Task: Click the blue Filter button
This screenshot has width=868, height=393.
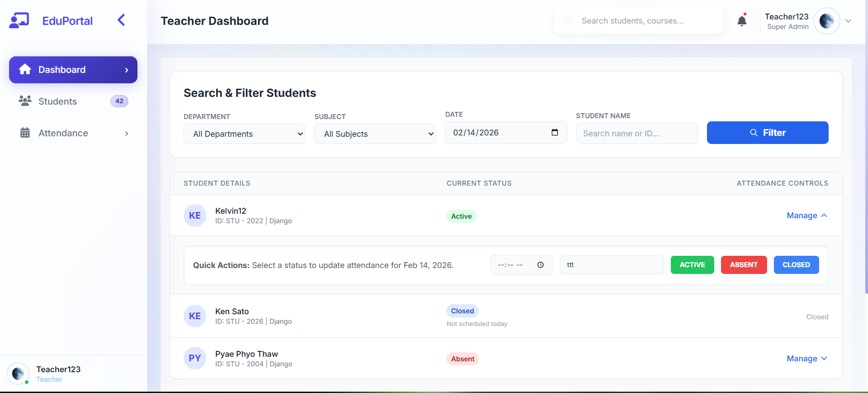Action: pyautogui.click(x=768, y=133)
